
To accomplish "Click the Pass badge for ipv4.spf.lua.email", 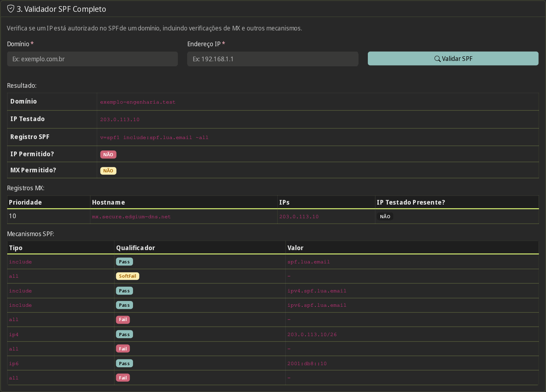I will pos(124,291).
